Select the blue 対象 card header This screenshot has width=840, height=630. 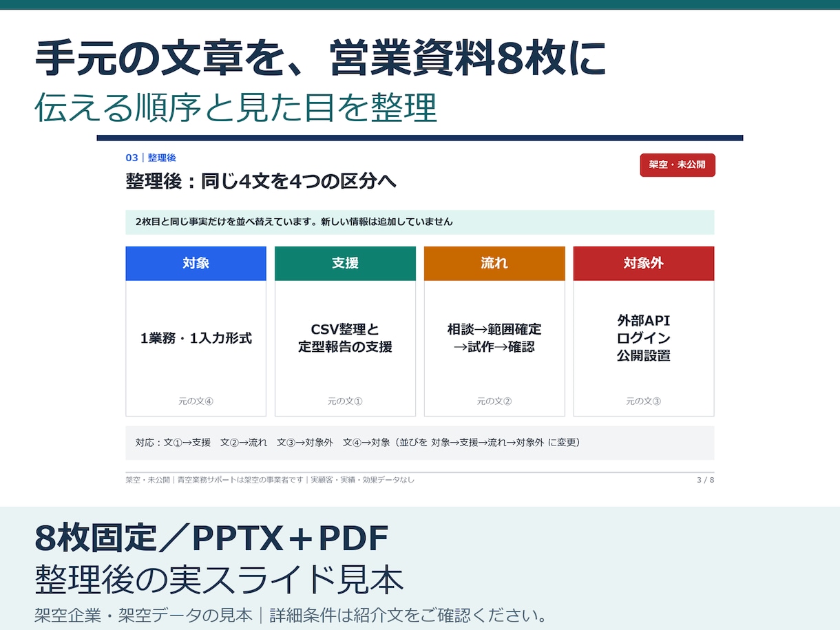pos(196,263)
